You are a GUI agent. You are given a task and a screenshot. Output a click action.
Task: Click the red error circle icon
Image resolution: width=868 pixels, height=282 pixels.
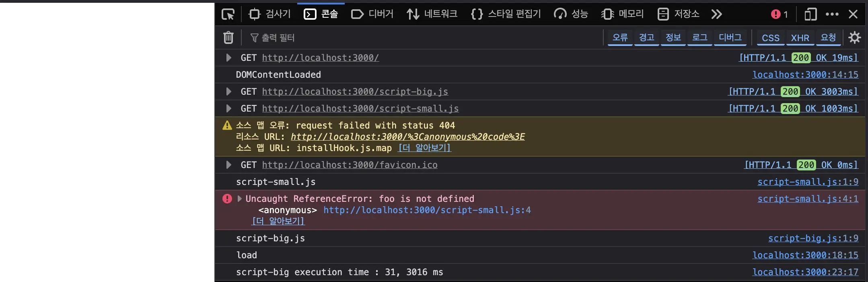[x=227, y=199]
